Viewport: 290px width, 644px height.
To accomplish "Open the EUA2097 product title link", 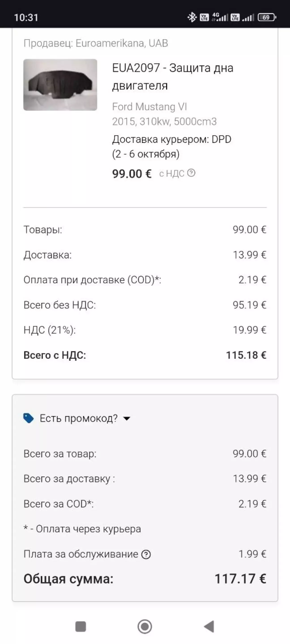I will [172, 76].
